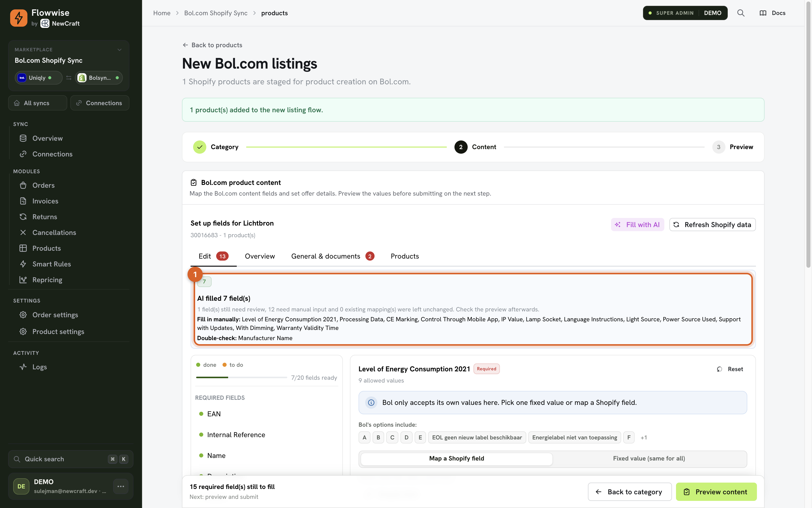Click the Refresh Shopify data sync icon
Image resolution: width=812 pixels, height=508 pixels.
(x=676, y=225)
